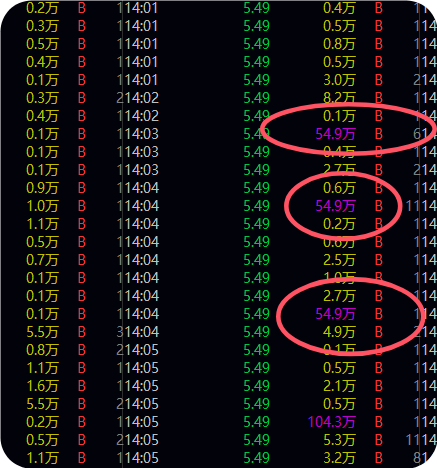Click time 14:02 in the 8.2万 row
This screenshot has height=468, width=437.
(142, 98)
